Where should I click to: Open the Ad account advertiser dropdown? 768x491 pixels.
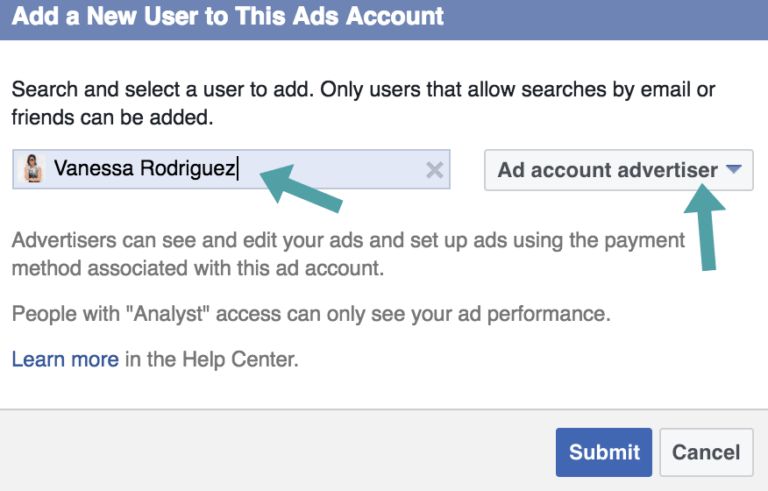pyautogui.click(x=617, y=170)
